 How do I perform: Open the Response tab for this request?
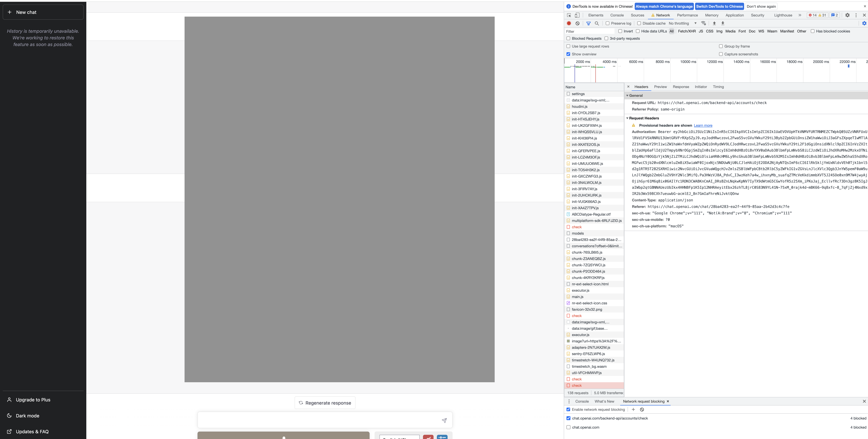click(681, 87)
